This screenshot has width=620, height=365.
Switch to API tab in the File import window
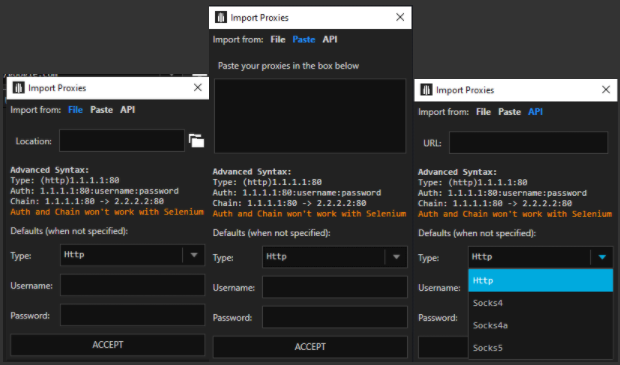coord(127,110)
